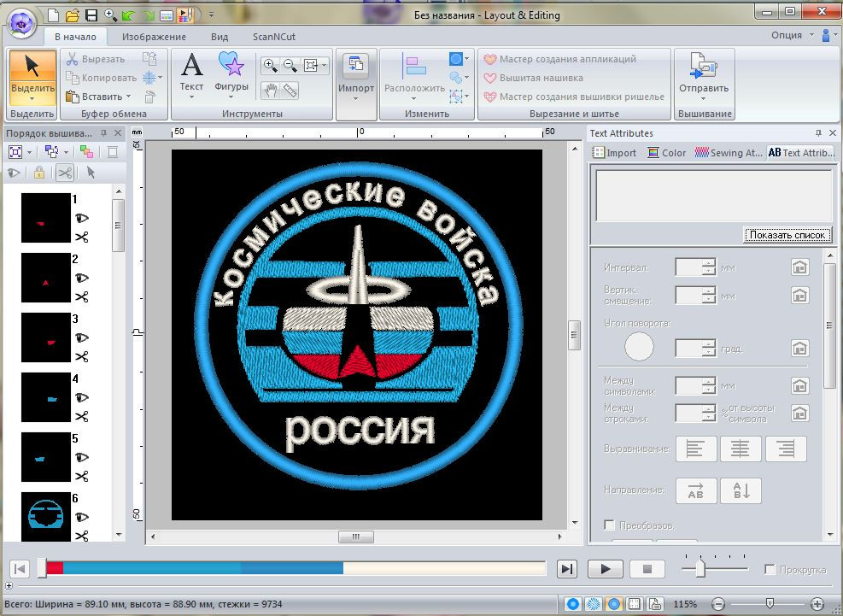Toggle visibility eye of thread item 2
Screen dimensions: 843x616
pyautogui.click(x=82, y=278)
